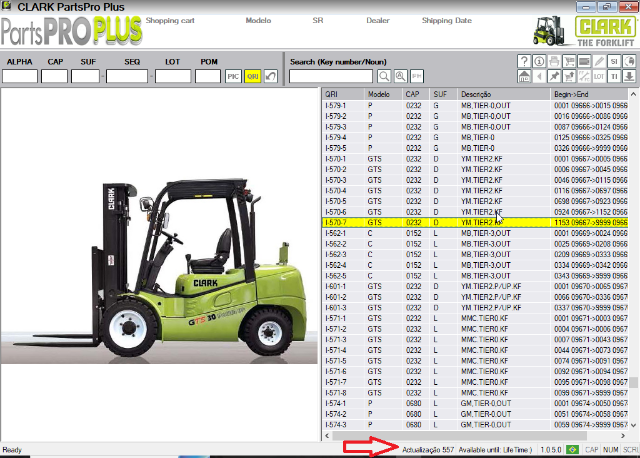This screenshot has width=640, height=458.
Task: Click the advanced search magnifier icon
Action: (x=400, y=76)
